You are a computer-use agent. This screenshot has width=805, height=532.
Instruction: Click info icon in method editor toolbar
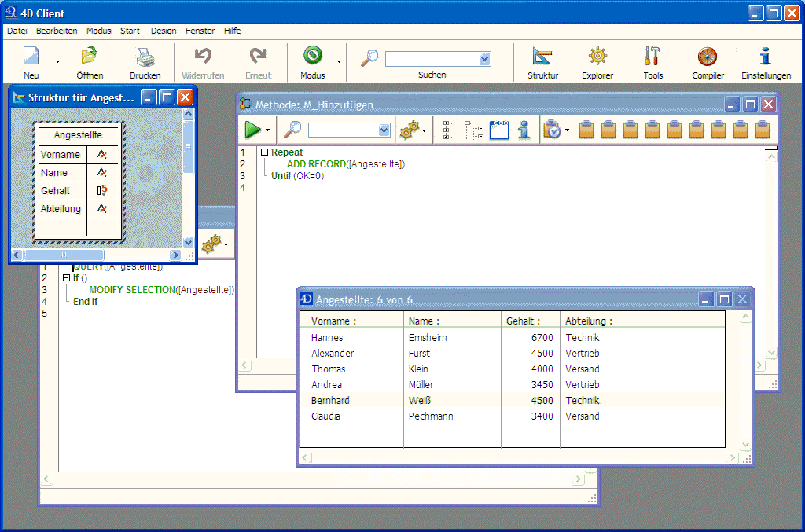coord(524,130)
